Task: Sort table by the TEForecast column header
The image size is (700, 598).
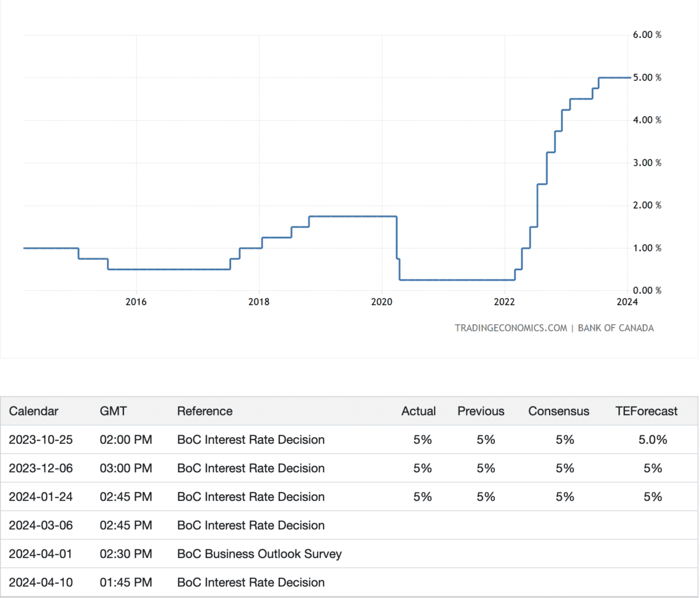Action: tap(647, 411)
